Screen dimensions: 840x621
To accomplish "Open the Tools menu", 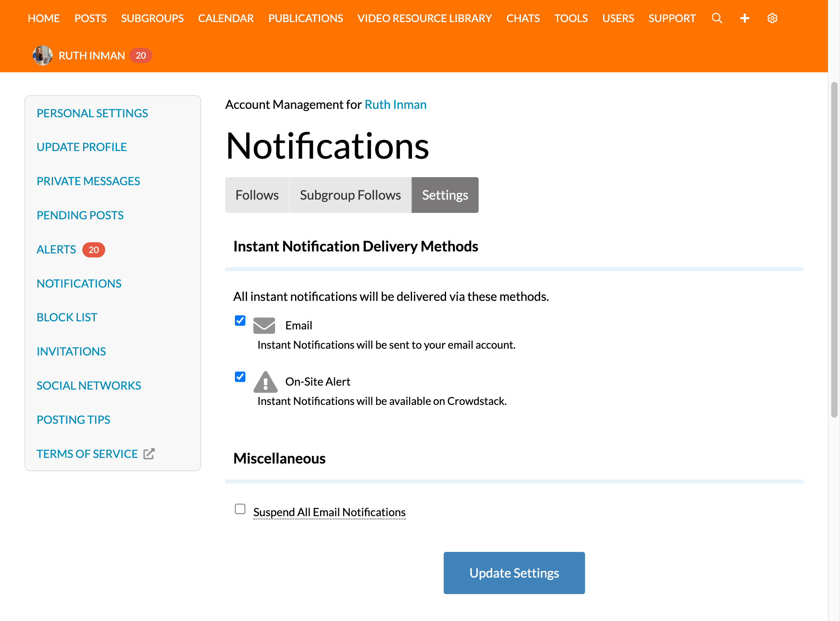I will point(571,18).
